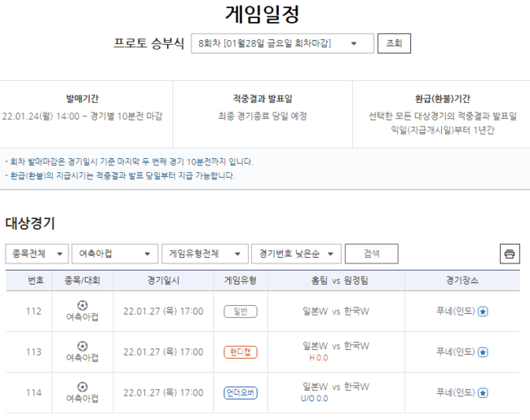
Task: Click the print icon above the table
Action: pos(510,254)
